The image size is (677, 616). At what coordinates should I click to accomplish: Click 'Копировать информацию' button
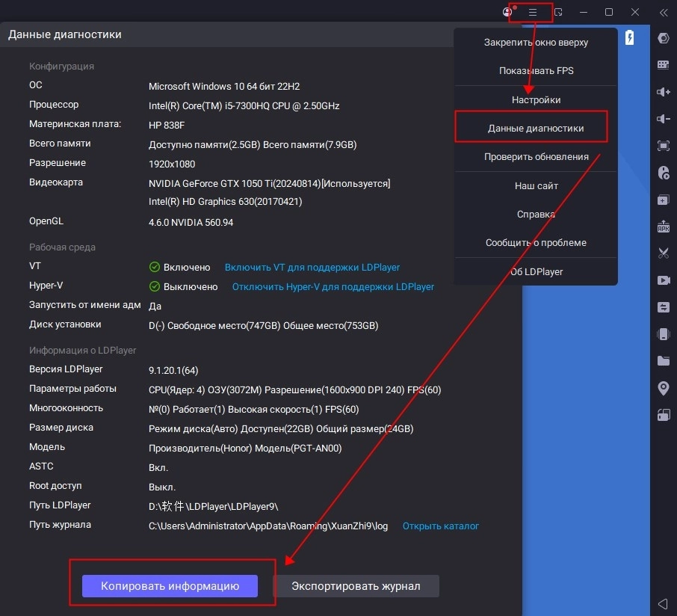click(x=170, y=586)
